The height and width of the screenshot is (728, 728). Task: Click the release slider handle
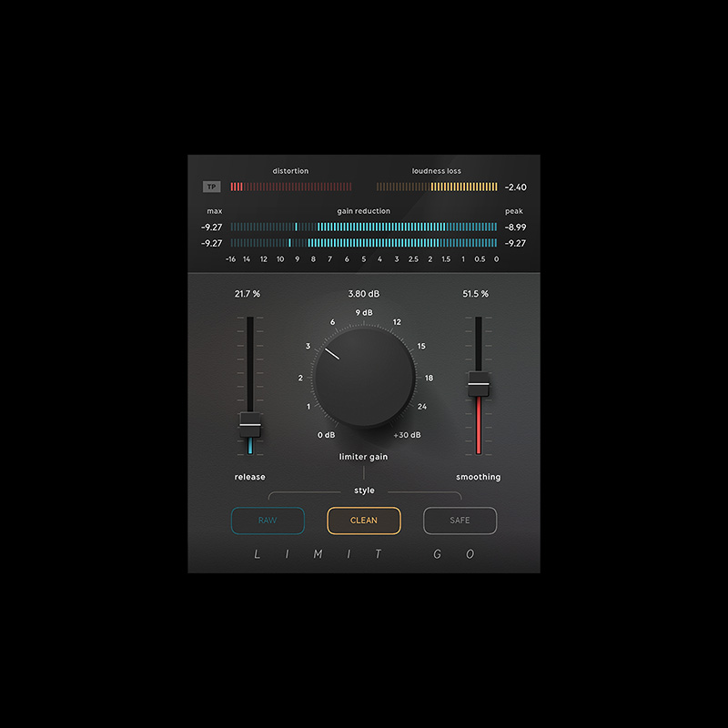coord(250,425)
